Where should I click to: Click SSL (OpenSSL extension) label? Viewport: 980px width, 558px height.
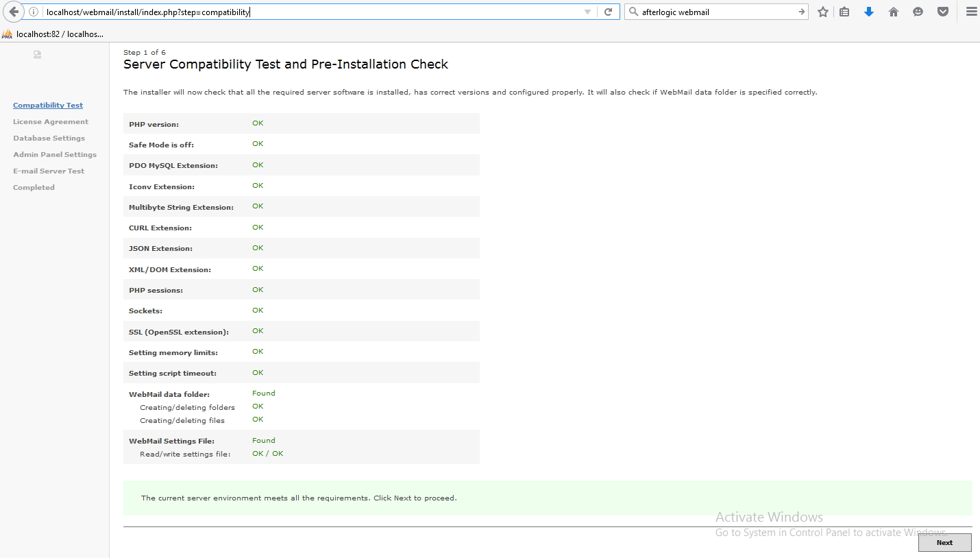[179, 332]
